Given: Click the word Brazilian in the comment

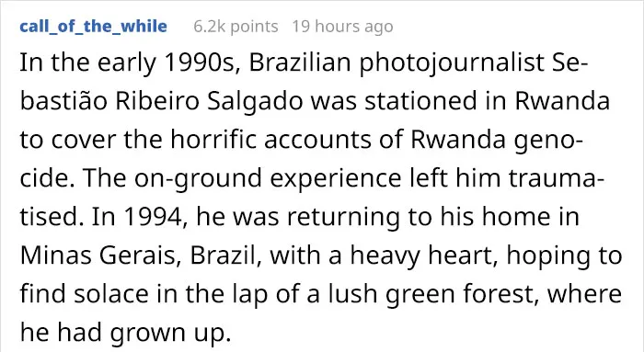Looking at the screenshot, I should point(300,62).
